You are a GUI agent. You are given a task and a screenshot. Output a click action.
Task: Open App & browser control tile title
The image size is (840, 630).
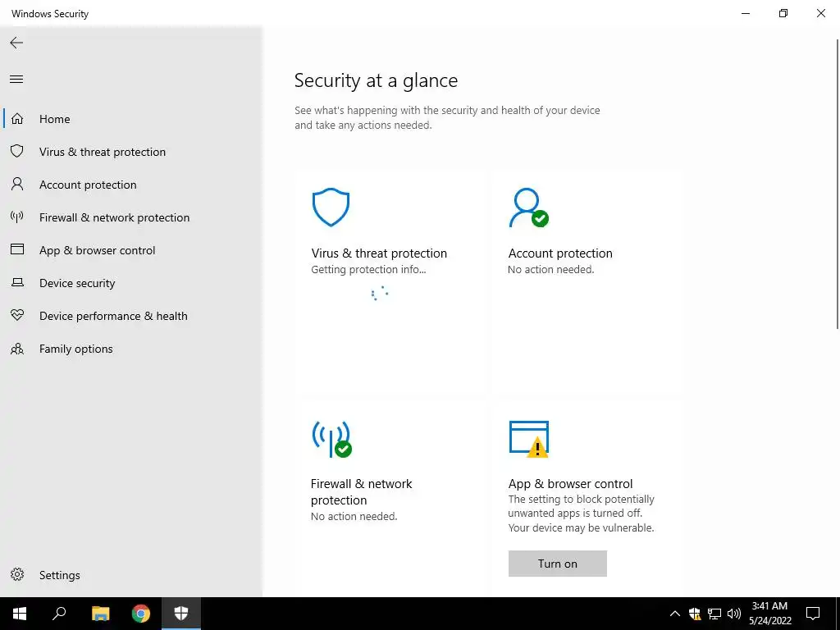point(571,484)
